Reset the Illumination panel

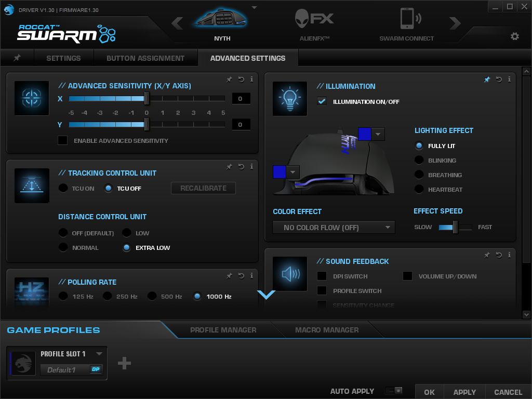click(499, 79)
